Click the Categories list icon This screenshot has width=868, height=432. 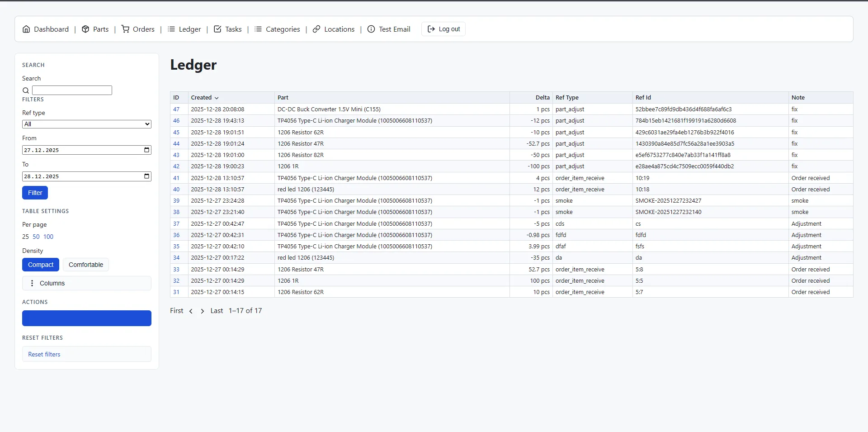258,29
